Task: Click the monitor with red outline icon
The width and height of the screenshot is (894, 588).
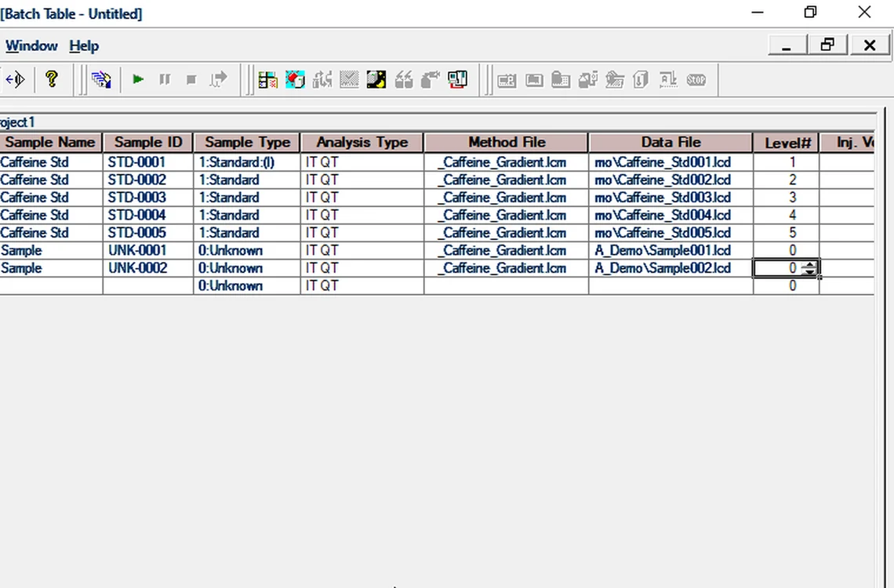Action: (458, 79)
